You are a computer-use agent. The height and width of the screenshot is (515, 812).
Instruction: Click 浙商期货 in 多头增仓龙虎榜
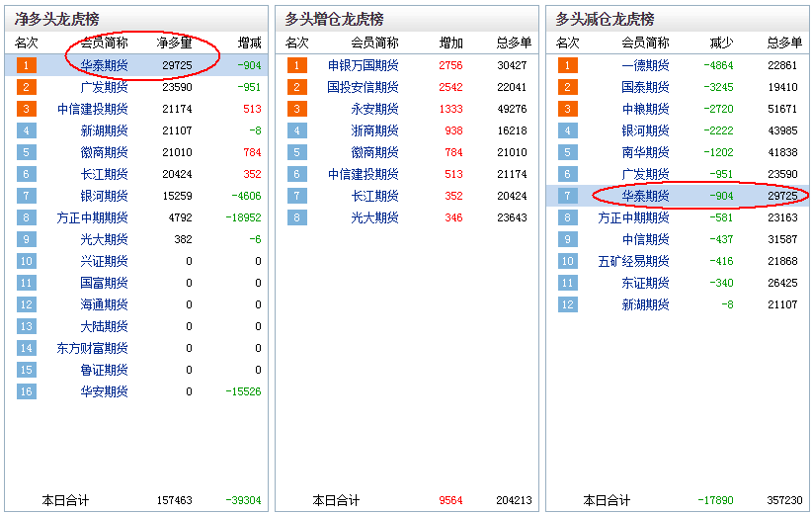point(375,130)
